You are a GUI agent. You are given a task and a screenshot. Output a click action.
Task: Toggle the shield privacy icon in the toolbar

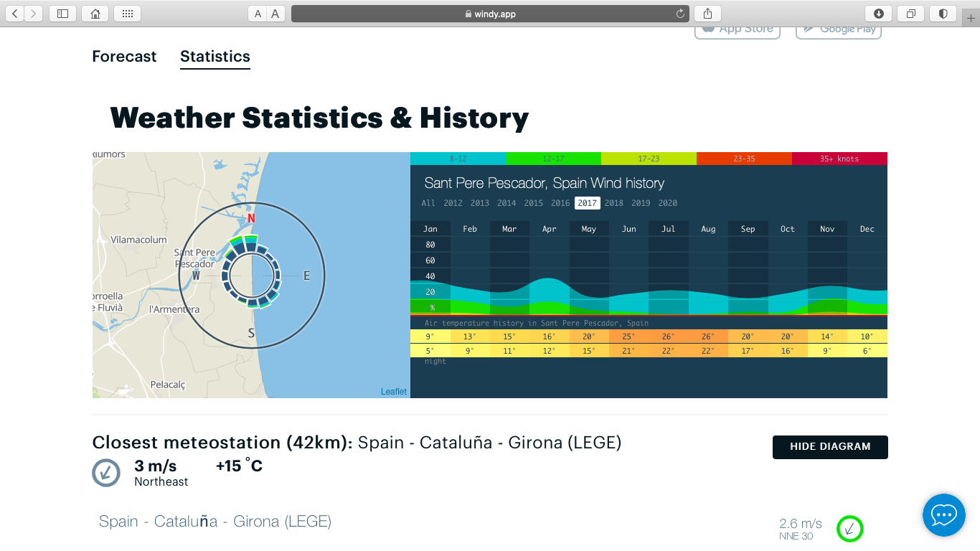click(x=943, y=13)
